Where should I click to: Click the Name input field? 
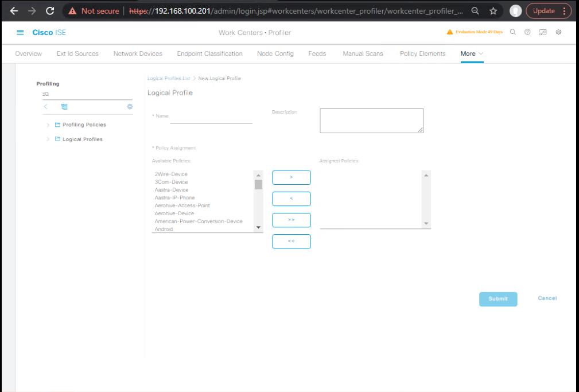coord(211,118)
